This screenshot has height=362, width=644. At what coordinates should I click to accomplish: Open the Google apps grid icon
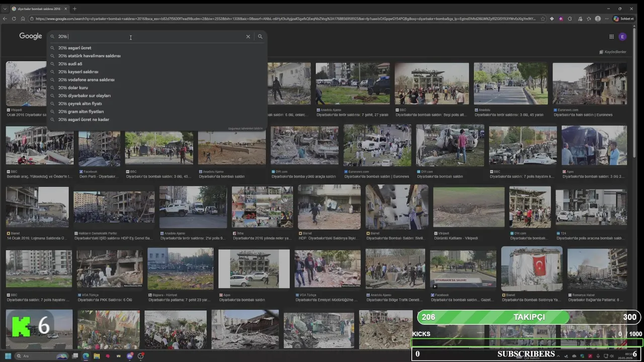pos(611,36)
